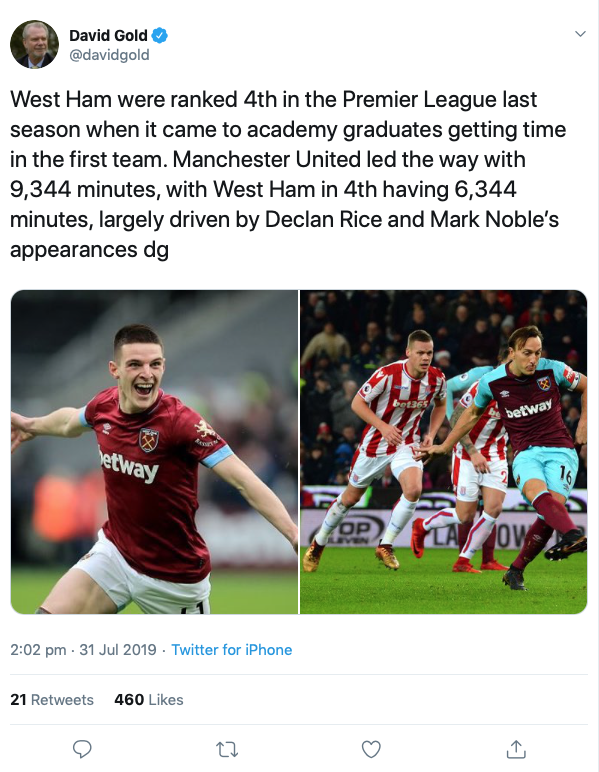View the 460 Likes list

point(149,700)
